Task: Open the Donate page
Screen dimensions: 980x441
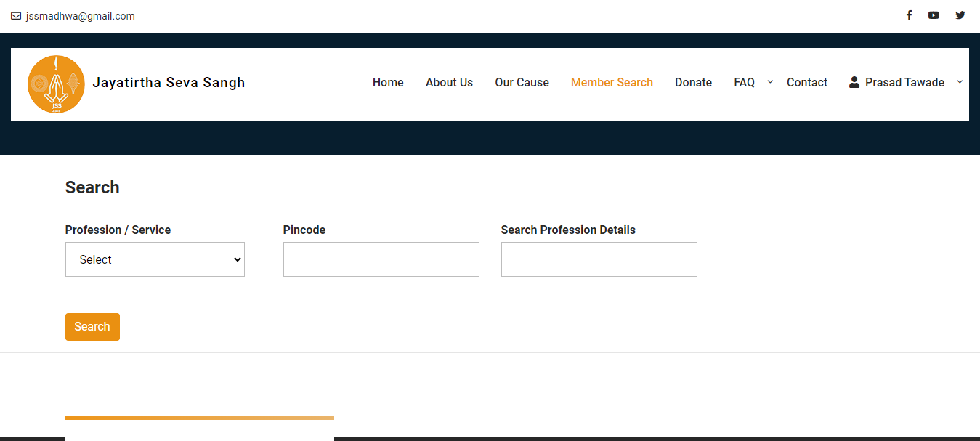Action: point(693,83)
